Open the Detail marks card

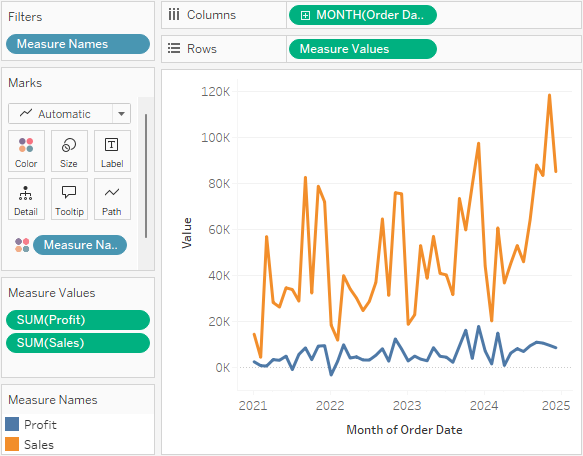[26, 199]
